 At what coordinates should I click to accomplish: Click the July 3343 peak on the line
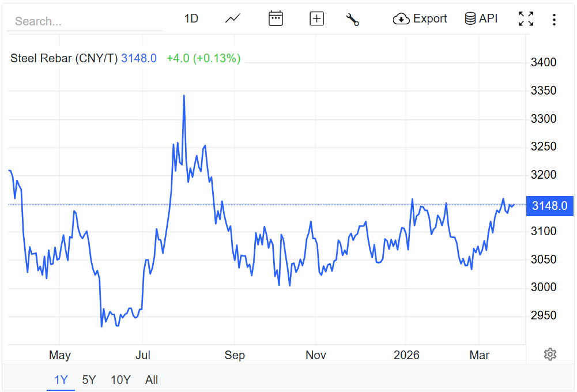[184, 96]
